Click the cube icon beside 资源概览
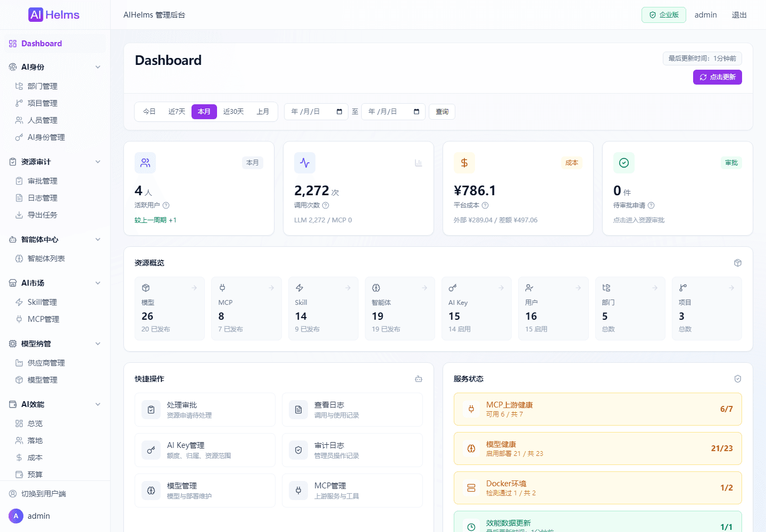Viewport: 766px width, 532px height. (738, 263)
